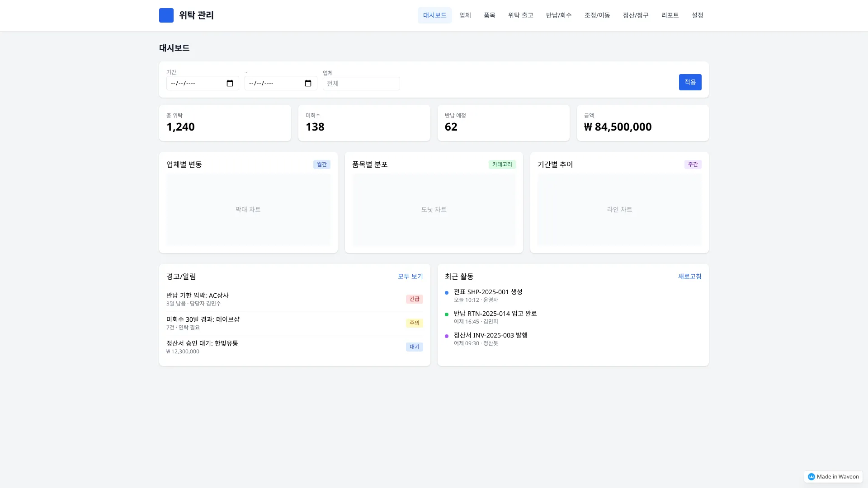Open 설정 from the top navigation
This screenshot has width=868, height=488.
697,15
